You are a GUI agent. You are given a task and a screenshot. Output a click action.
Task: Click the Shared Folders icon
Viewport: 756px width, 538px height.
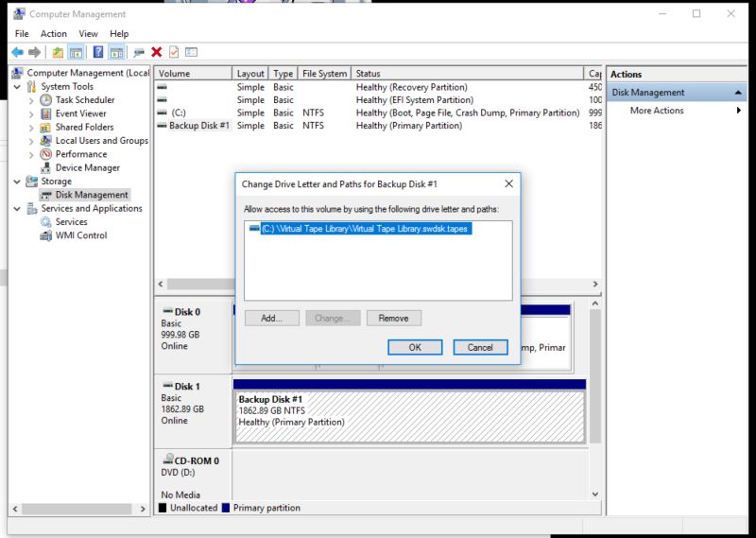45,128
